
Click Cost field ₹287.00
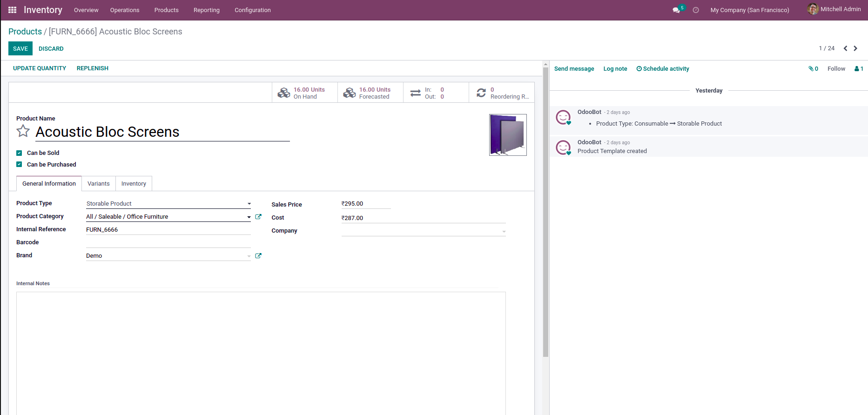[x=424, y=218]
